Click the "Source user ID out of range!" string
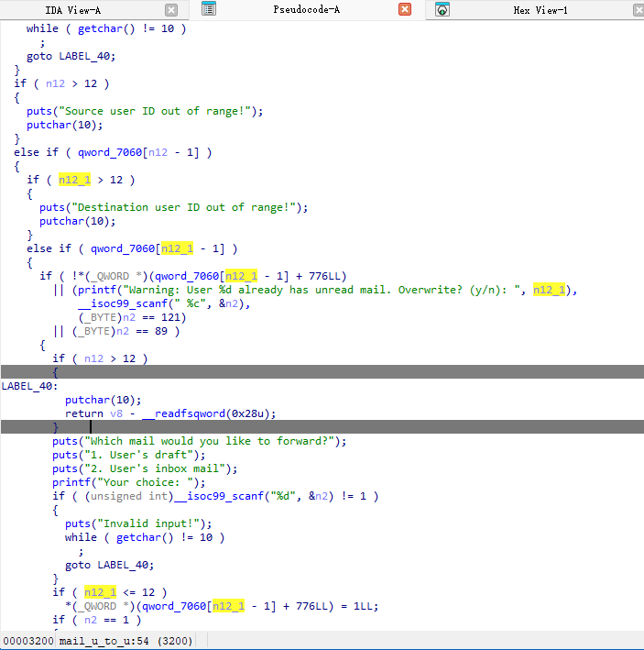The image size is (644, 650). coord(155,111)
